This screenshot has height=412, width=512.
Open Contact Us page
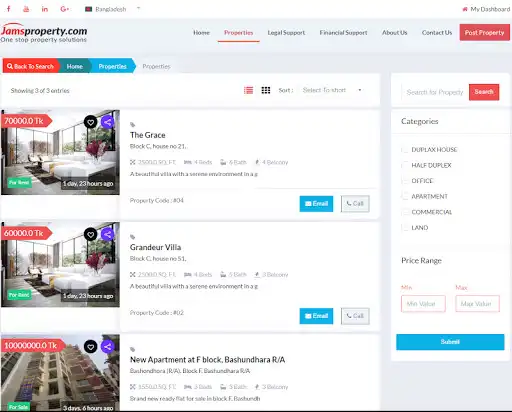(x=437, y=33)
